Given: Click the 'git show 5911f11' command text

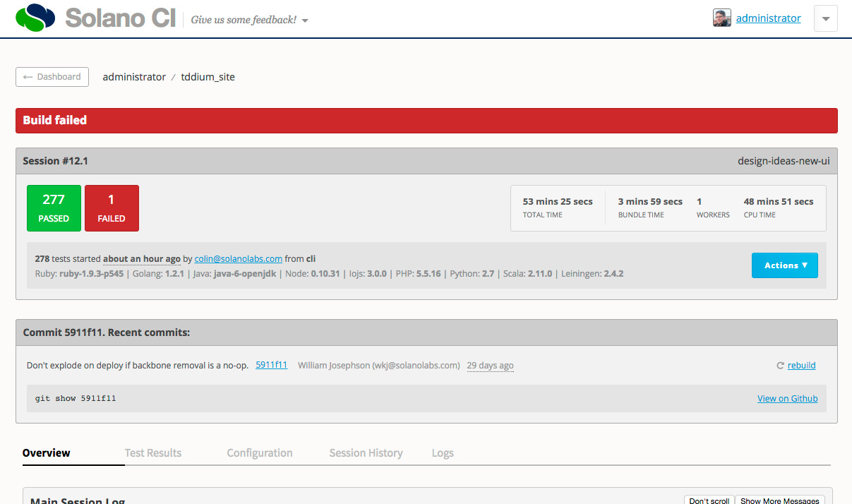Looking at the screenshot, I should [x=76, y=399].
